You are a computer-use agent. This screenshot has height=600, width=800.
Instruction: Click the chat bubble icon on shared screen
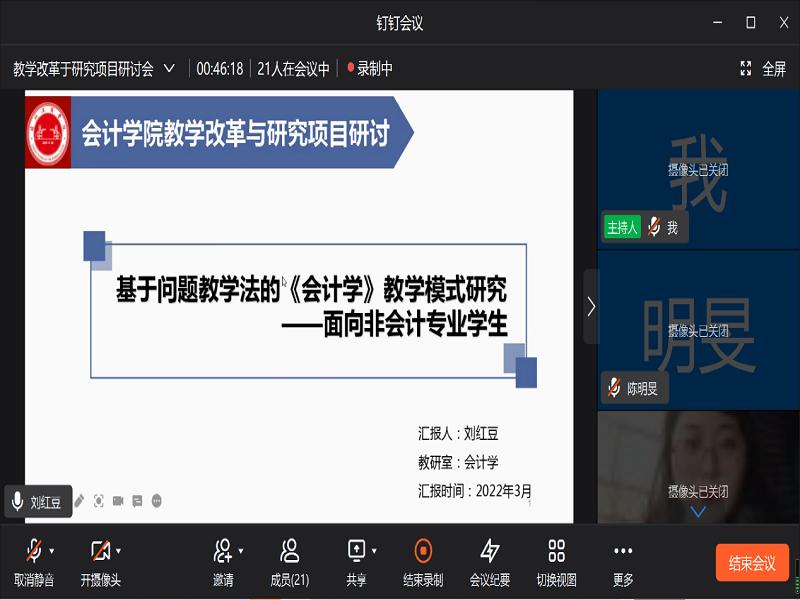pos(137,500)
